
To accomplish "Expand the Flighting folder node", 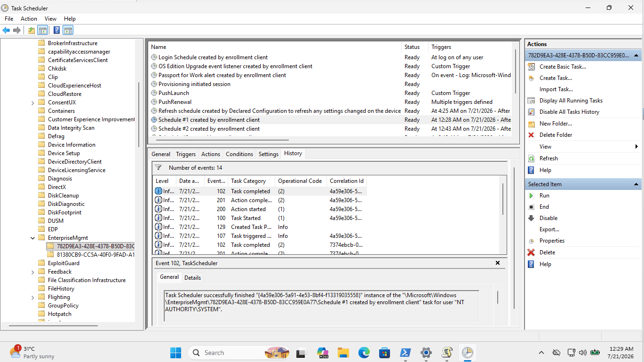I will click(x=32, y=297).
